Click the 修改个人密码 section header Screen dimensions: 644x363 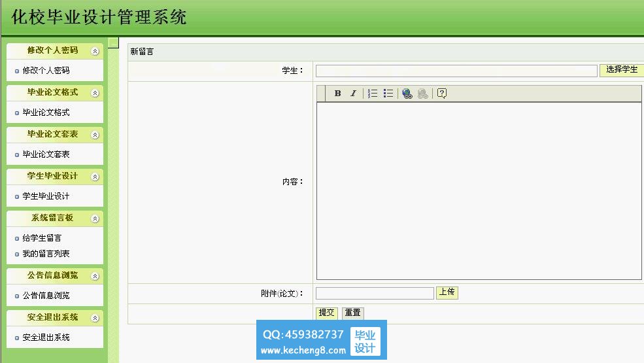pyautogui.click(x=55, y=50)
